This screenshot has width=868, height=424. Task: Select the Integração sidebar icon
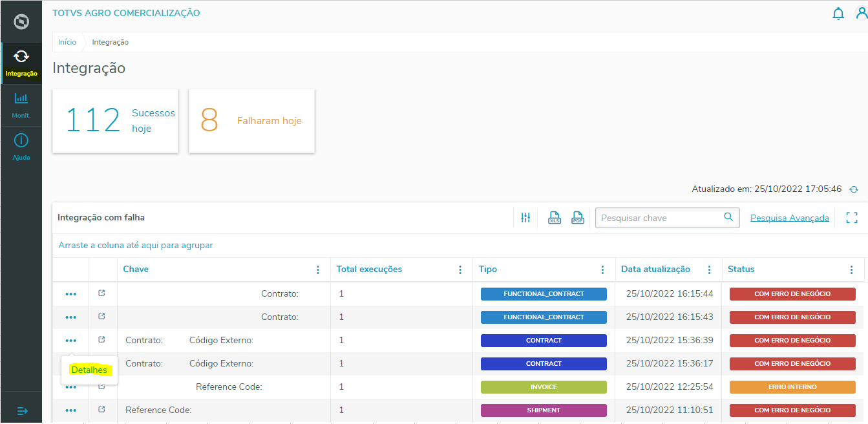coord(21,56)
